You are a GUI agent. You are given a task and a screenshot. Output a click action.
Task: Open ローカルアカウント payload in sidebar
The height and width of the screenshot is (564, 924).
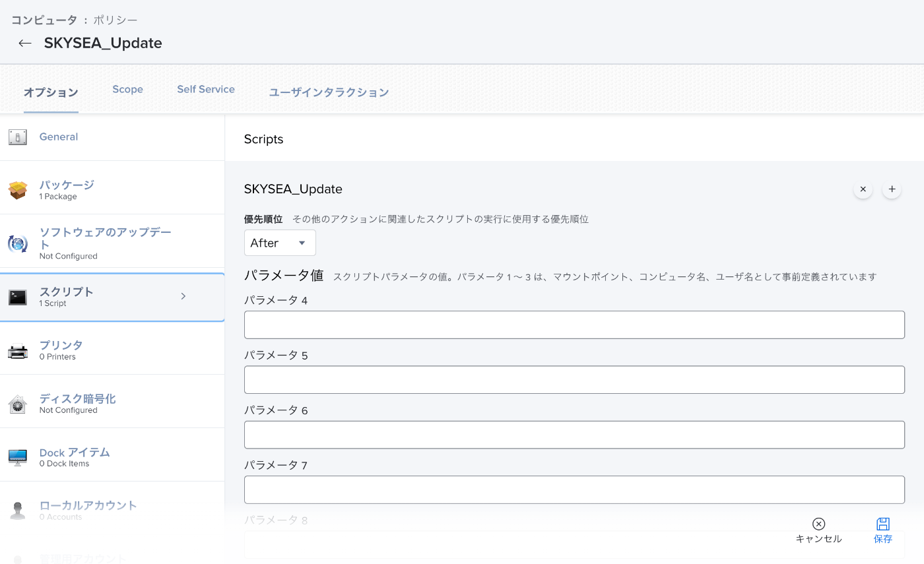(x=112, y=511)
